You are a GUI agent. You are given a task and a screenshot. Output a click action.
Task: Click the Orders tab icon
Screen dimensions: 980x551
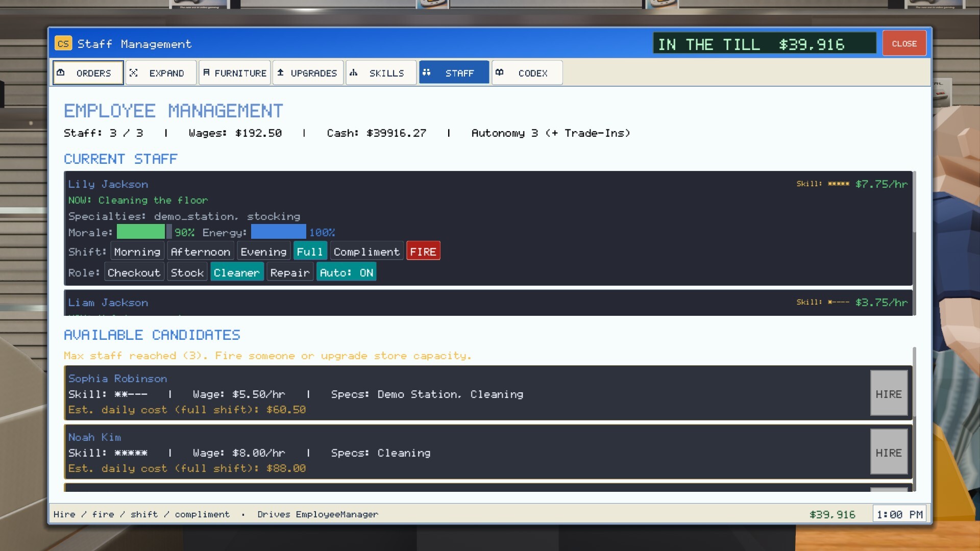(x=61, y=72)
